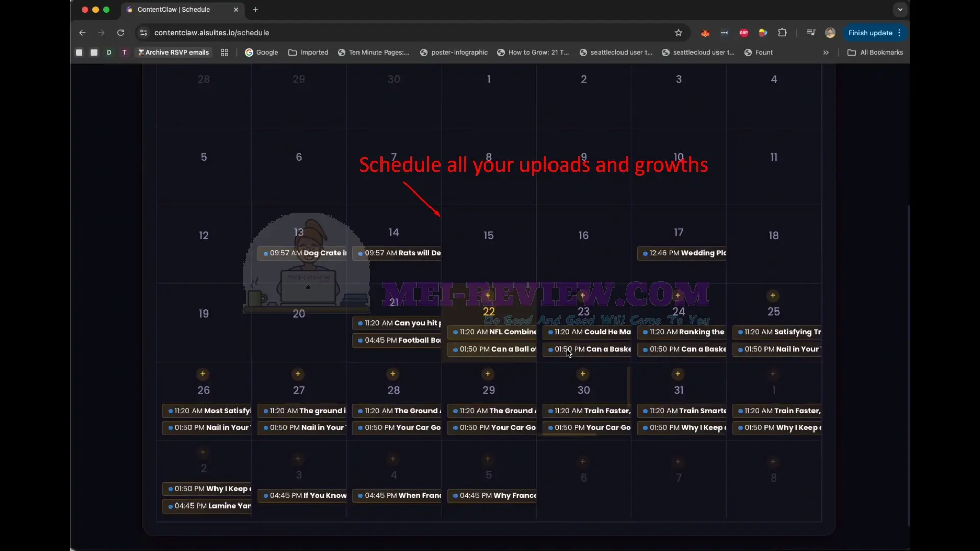Image resolution: width=980 pixels, height=551 pixels.
Task: View site information icon in address bar
Action: 144,33
